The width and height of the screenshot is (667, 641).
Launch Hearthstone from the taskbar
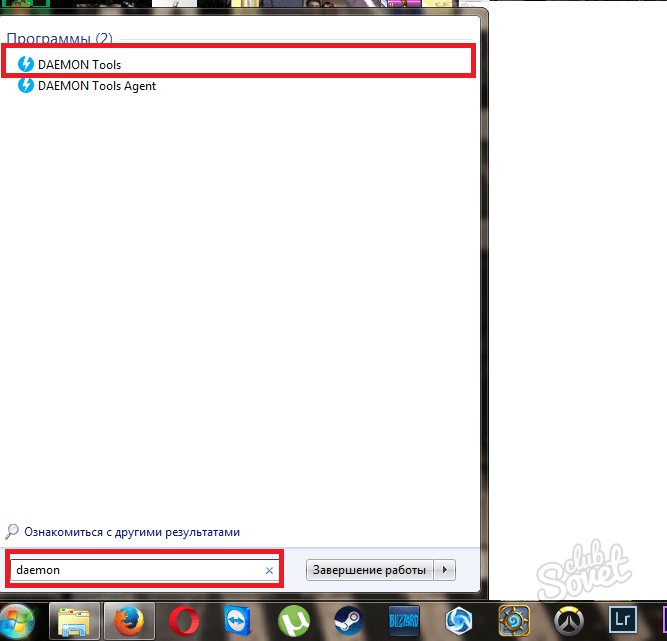click(513, 622)
